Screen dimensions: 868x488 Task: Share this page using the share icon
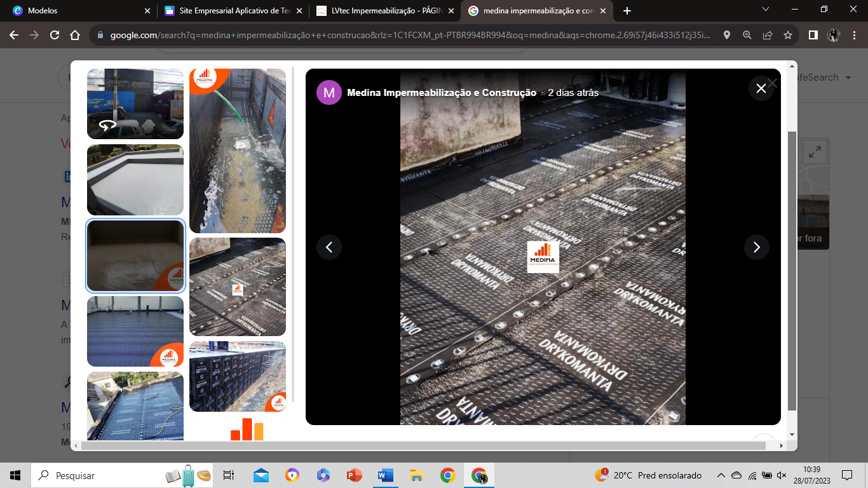768,35
